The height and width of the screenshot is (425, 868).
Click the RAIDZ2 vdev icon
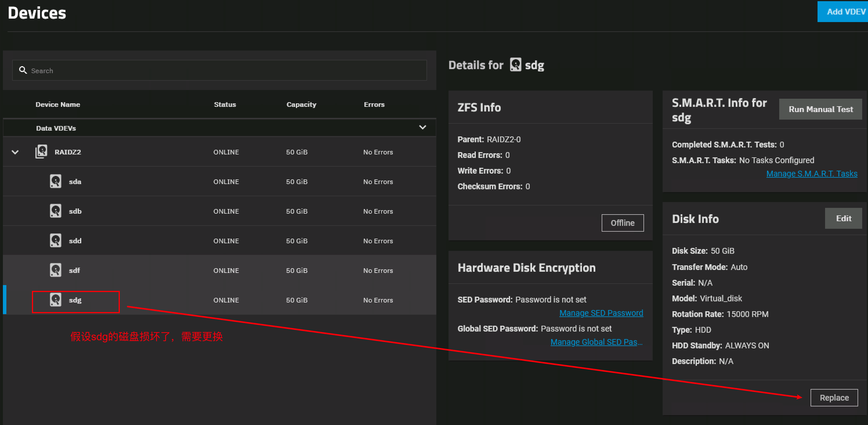[41, 152]
